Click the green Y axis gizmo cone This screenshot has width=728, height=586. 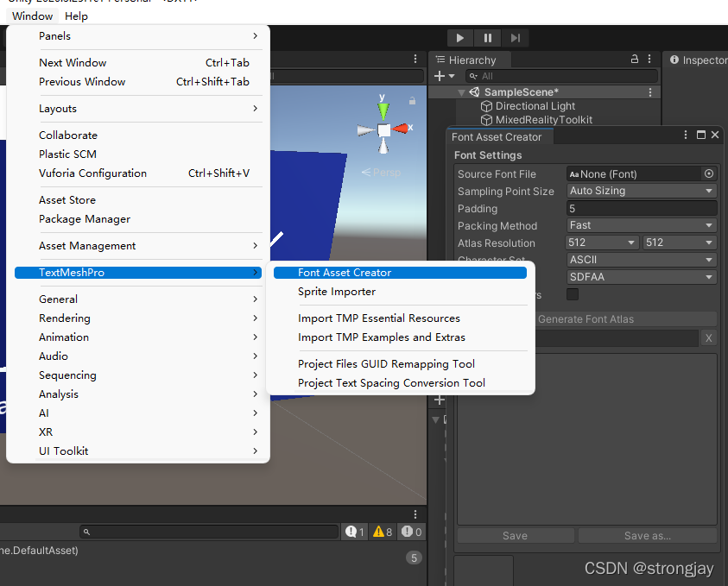383,110
